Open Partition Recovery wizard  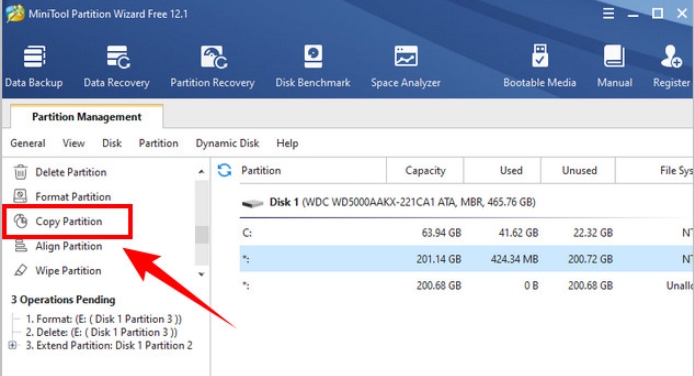click(212, 66)
